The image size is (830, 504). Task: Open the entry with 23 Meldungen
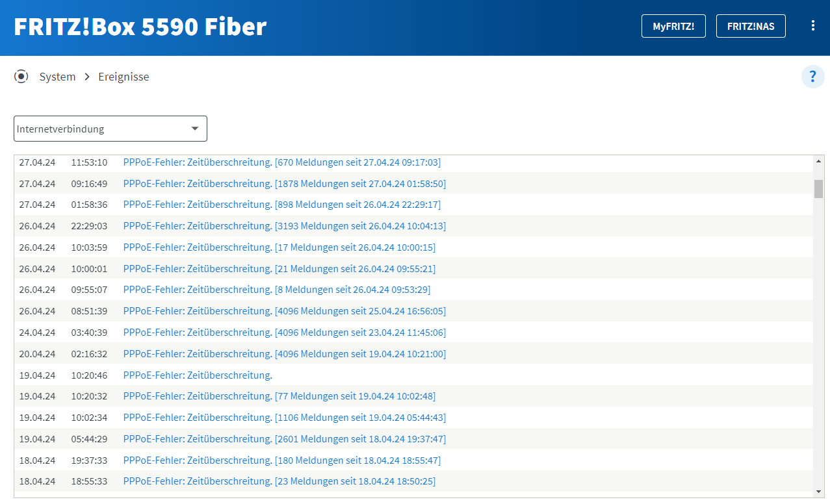click(x=279, y=481)
